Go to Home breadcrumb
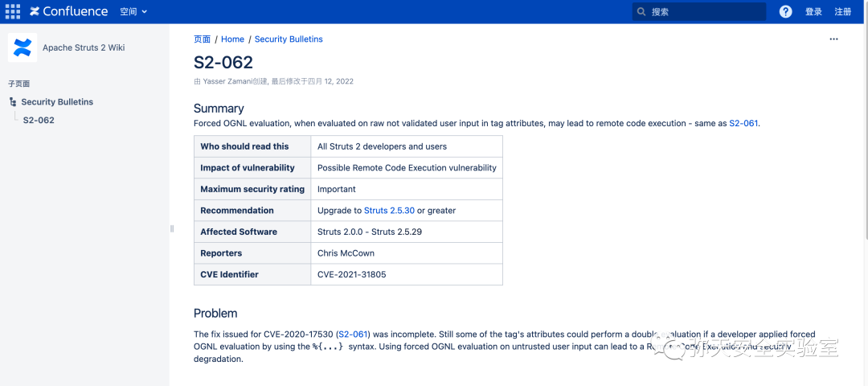Viewport: 868px width, 386px height. point(232,39)
